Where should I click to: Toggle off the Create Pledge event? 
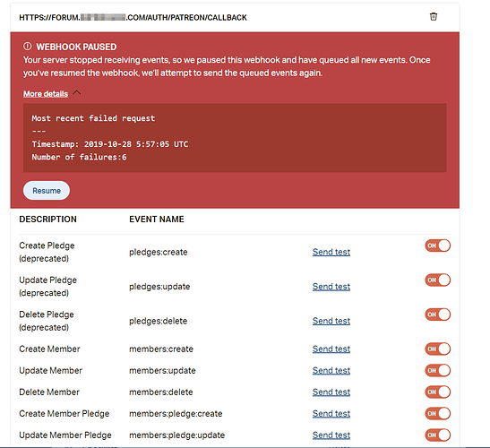(437, 246)
